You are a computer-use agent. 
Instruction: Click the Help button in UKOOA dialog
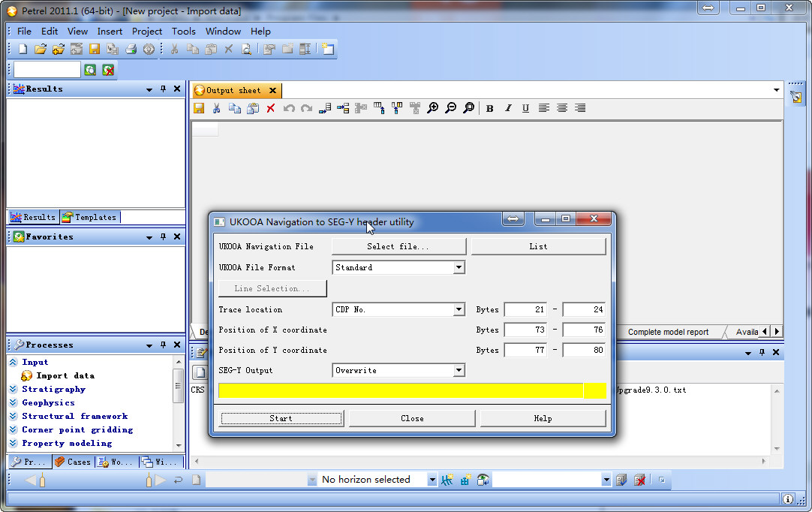click(x=543, y=418)
